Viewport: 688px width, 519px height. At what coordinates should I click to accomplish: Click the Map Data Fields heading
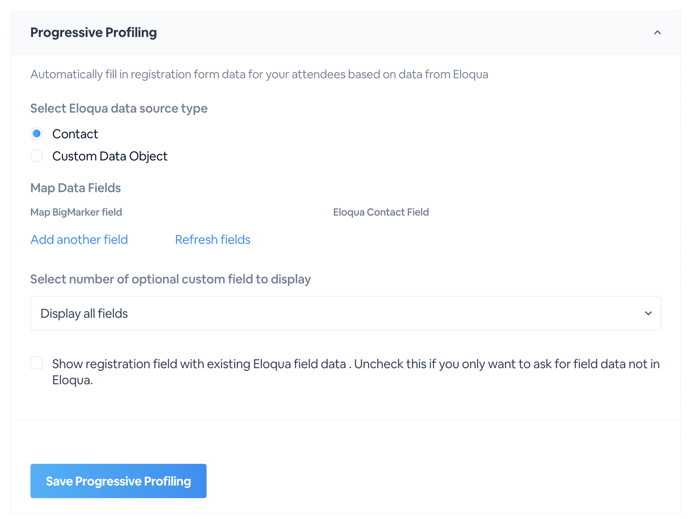(75, 188)
